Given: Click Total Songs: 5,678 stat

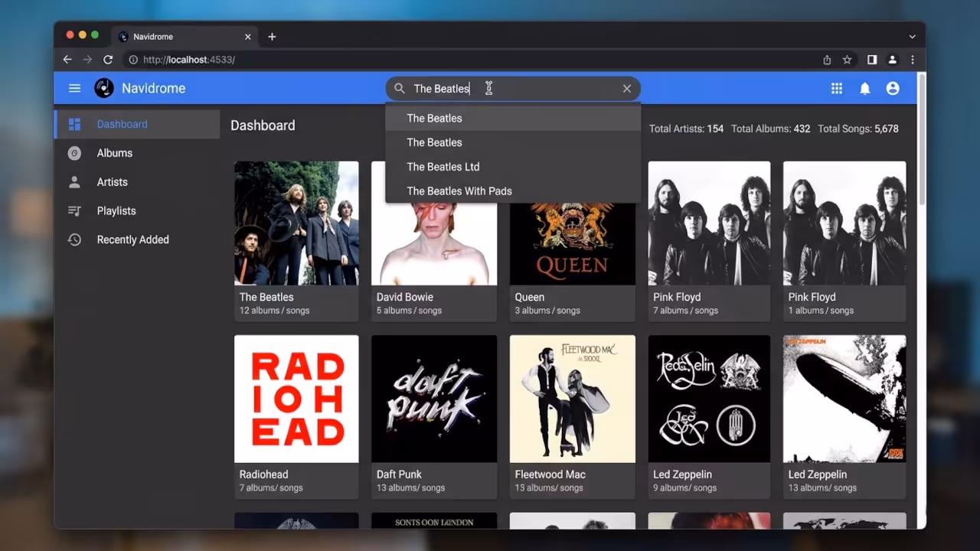Looking at the screenshot, I should [x=858, y=129].
